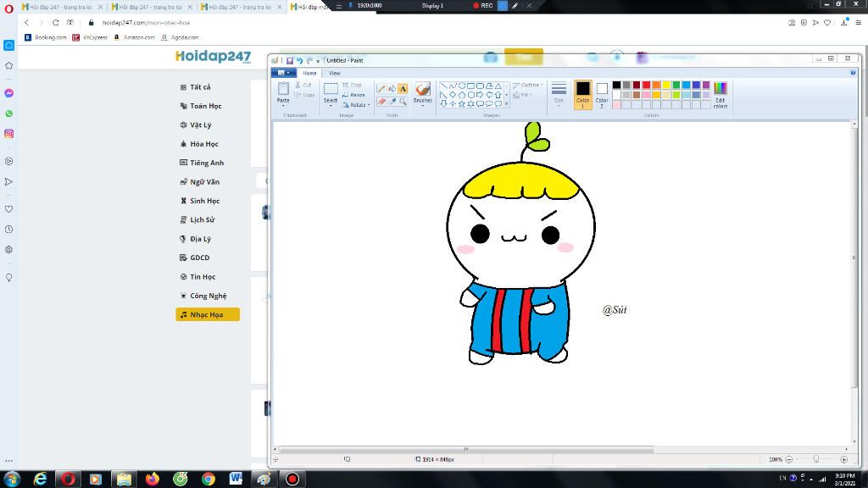Pick the green color swatch

tap(676, 85)
